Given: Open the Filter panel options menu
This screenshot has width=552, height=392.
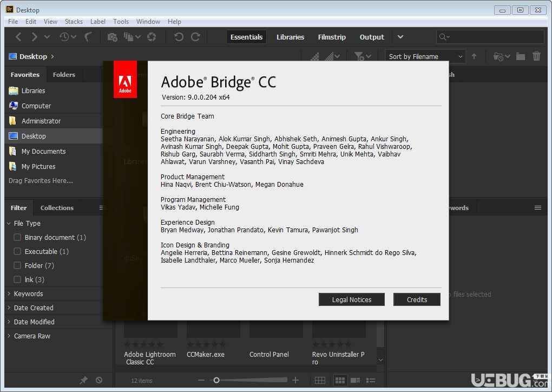Looking at the screenshot, I should click(x=101, y=208).
